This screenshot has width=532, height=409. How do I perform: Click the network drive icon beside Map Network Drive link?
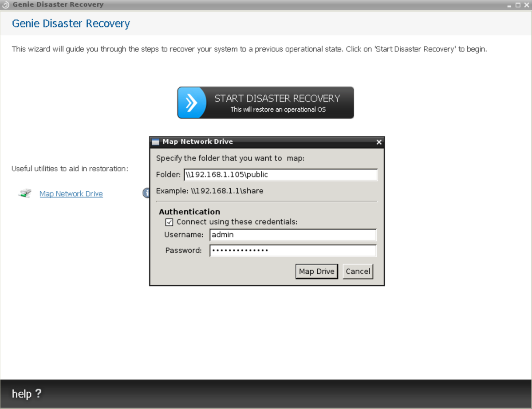point(25,193)
